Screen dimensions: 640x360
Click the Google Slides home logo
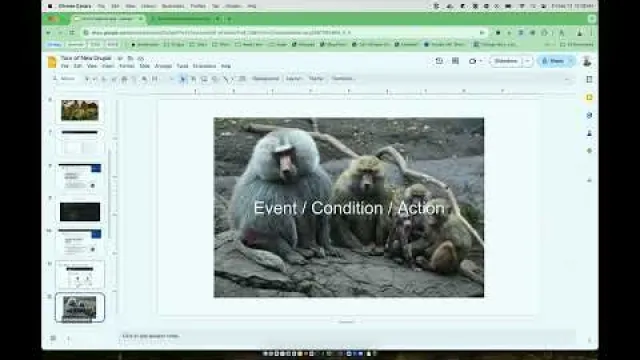click(52, 62)
